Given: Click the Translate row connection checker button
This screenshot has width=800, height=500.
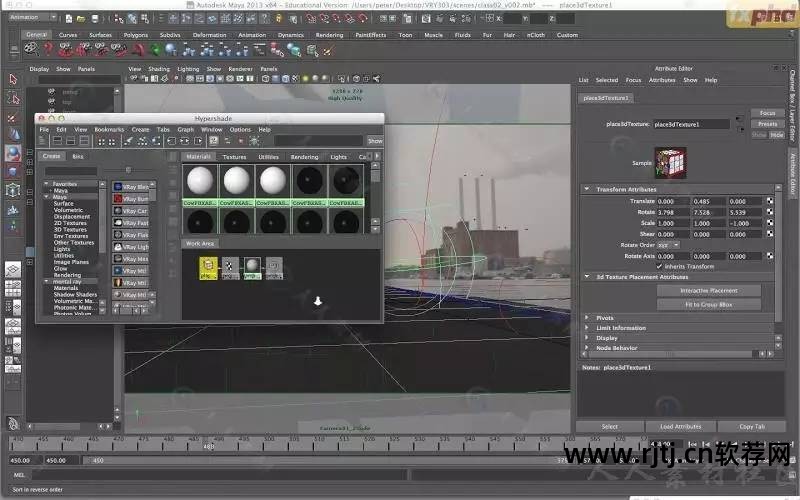Looking at the screenshot, I should tap(770, 201).
